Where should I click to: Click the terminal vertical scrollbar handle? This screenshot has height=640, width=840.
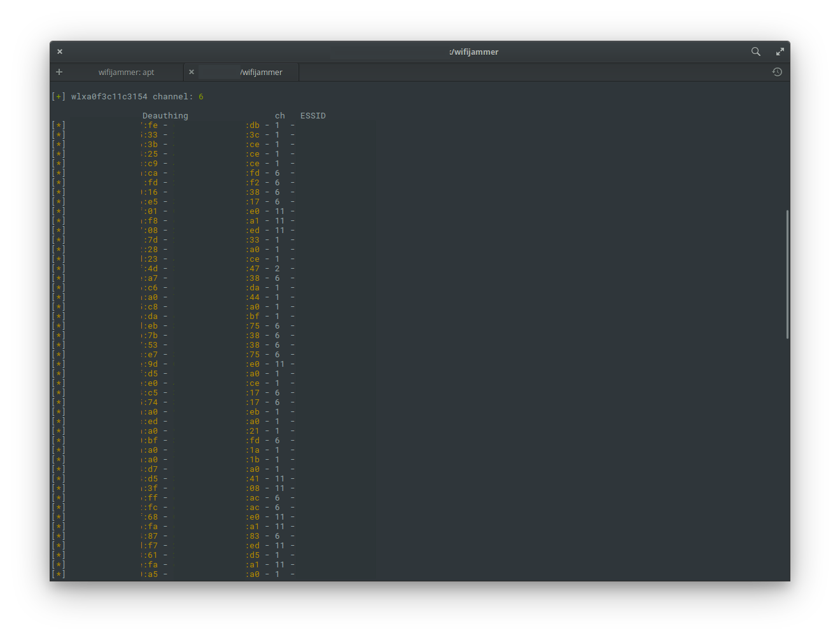click(787, 274)
